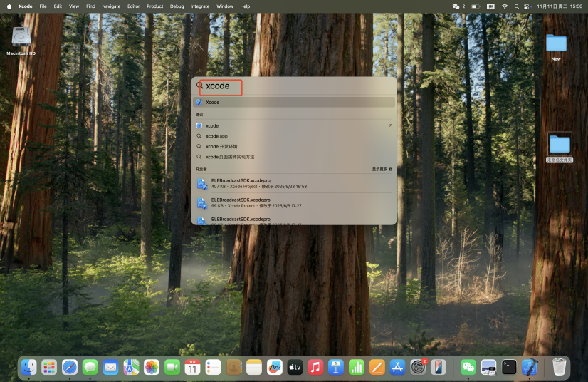Open WeChat in the Dock
588x382 pixels.
[468, 367]
